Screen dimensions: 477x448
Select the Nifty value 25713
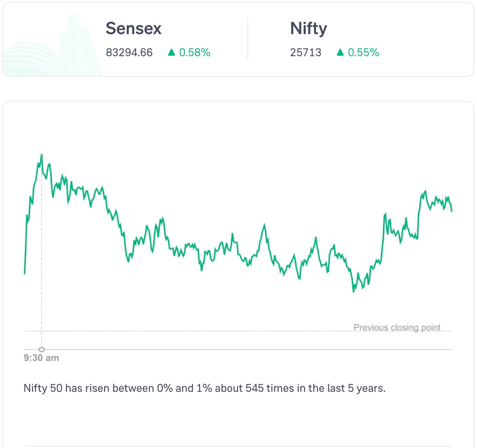pos(306,53)
